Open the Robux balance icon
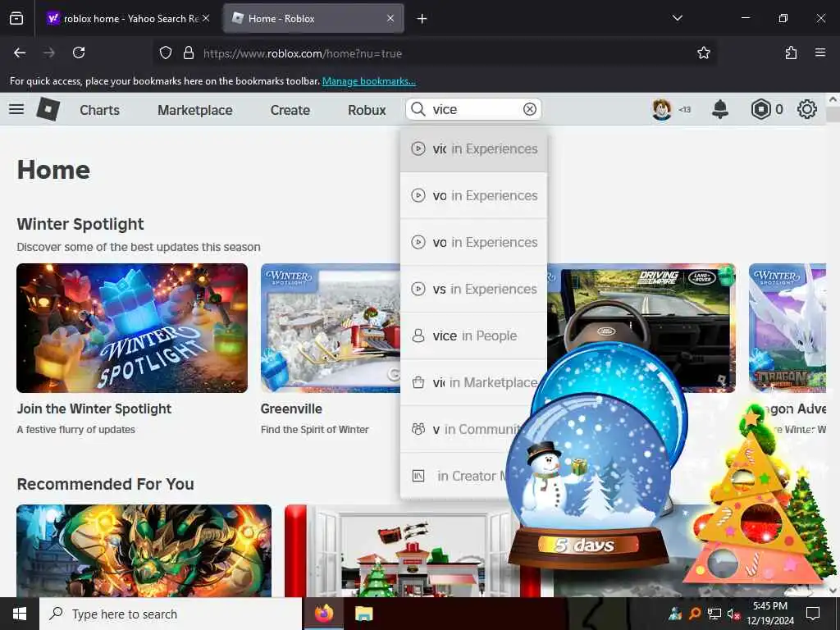This screenshot has width=840, height=630. point(760,109)
